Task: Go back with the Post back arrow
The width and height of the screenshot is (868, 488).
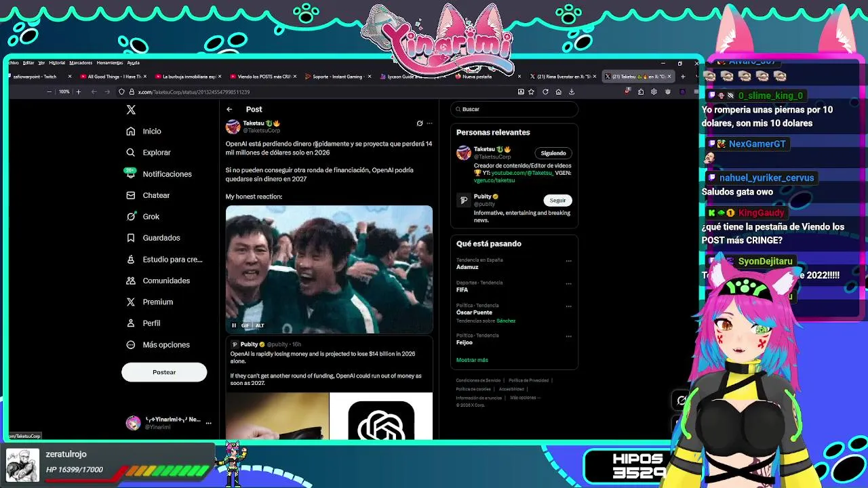Action: [229, 109]
